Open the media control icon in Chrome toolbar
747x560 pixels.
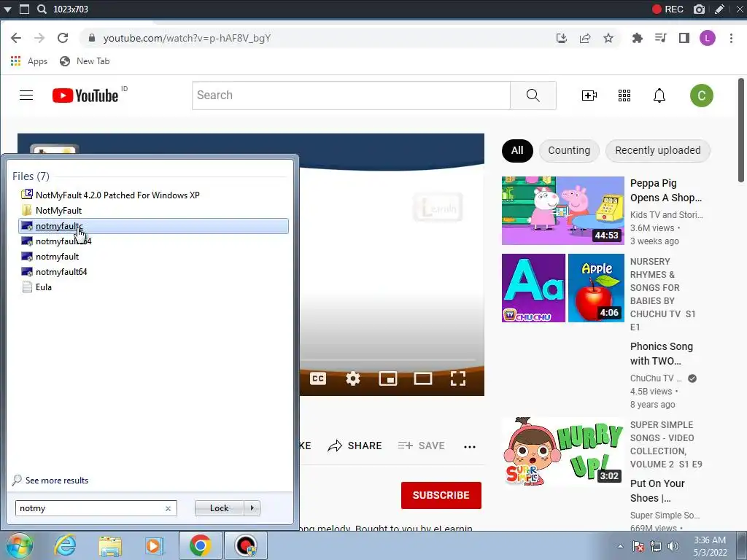[x=661, y=38]
